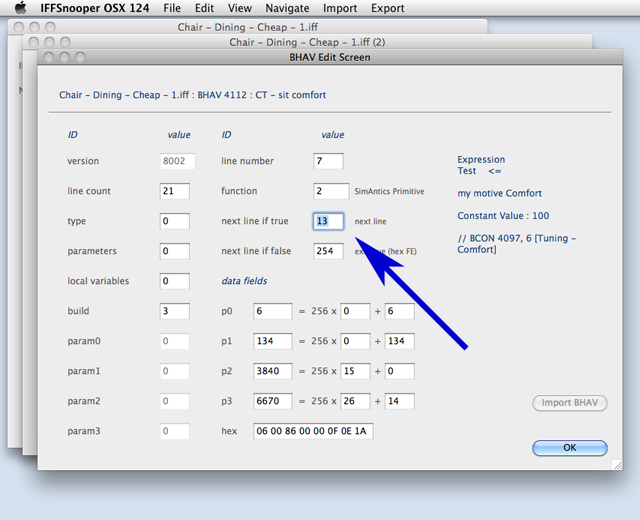Screen dimensions: 640x520
Task: Click the next line if false field
Action: (328, 251)
